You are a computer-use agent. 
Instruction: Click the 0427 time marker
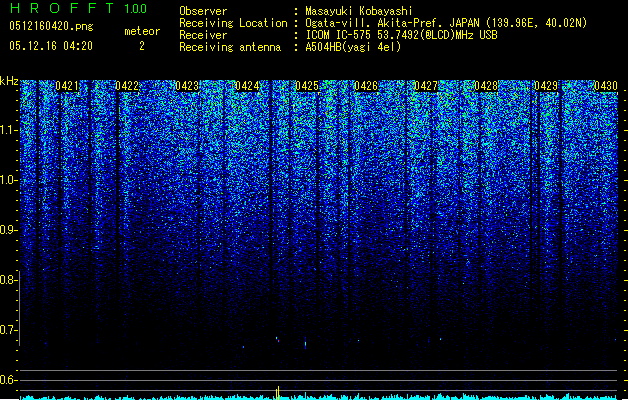coord(426,86)
